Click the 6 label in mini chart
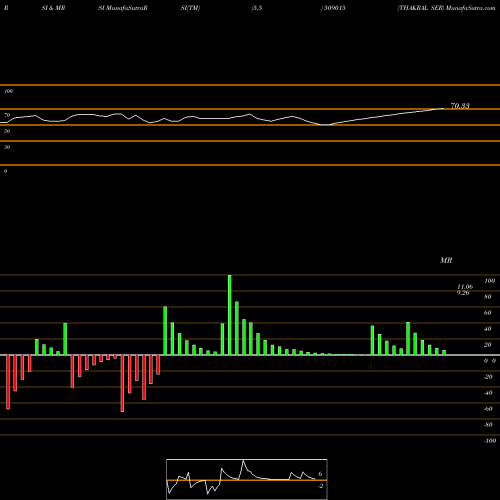500x500 pixels. pyautogui.click(x=320, y=474)
